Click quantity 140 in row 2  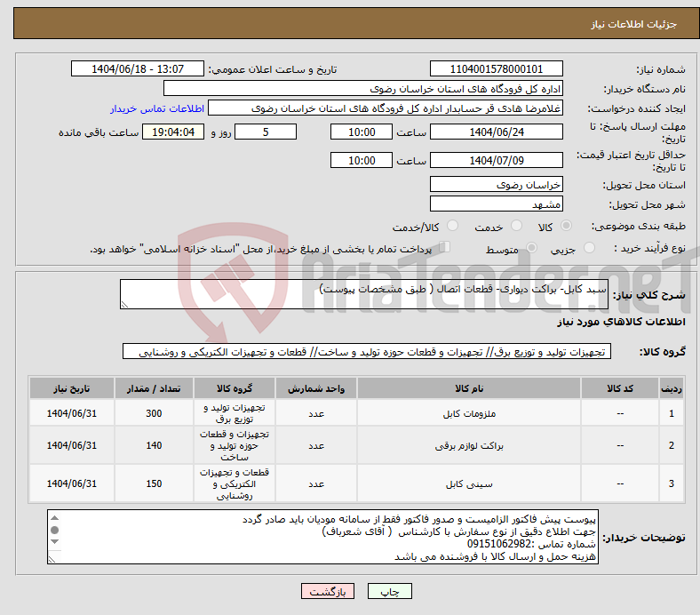click(x=154, y=446)
